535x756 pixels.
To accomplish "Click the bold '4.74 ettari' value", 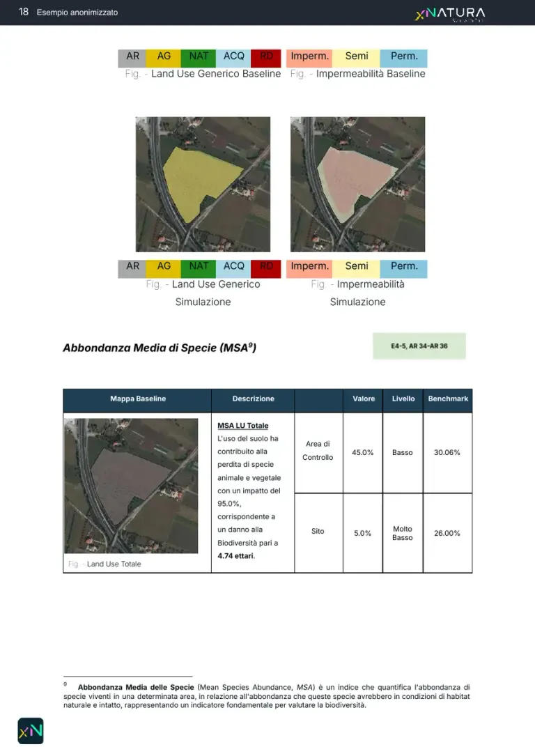I will point(236,556).
